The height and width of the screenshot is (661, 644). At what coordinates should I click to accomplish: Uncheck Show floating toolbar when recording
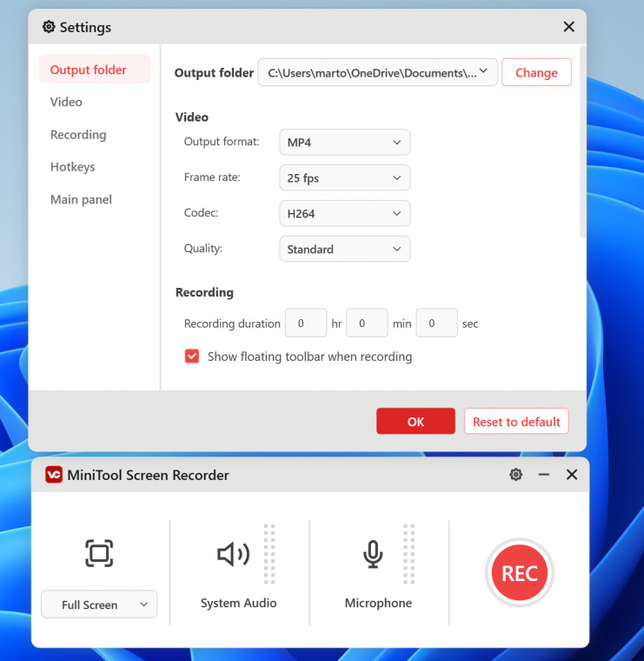pos(191,357)
